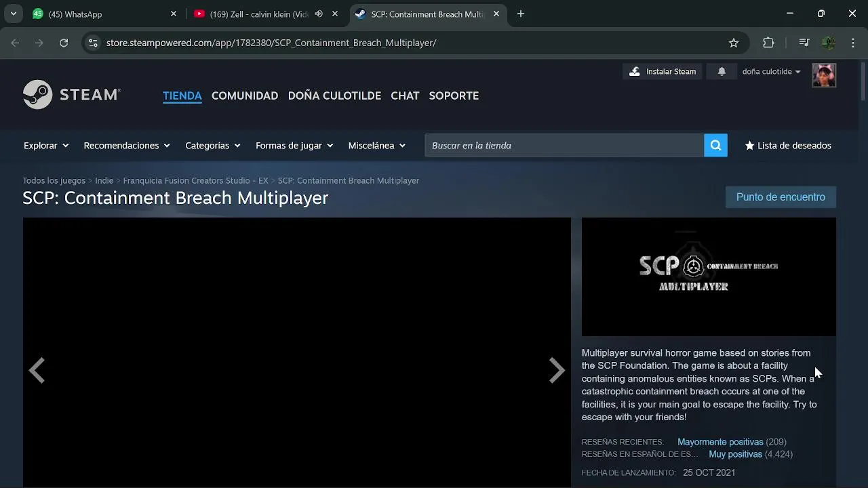Open COMUNIDAD menu
The height and width of the screenshot is (488, 868).
[x=245, y=96]
